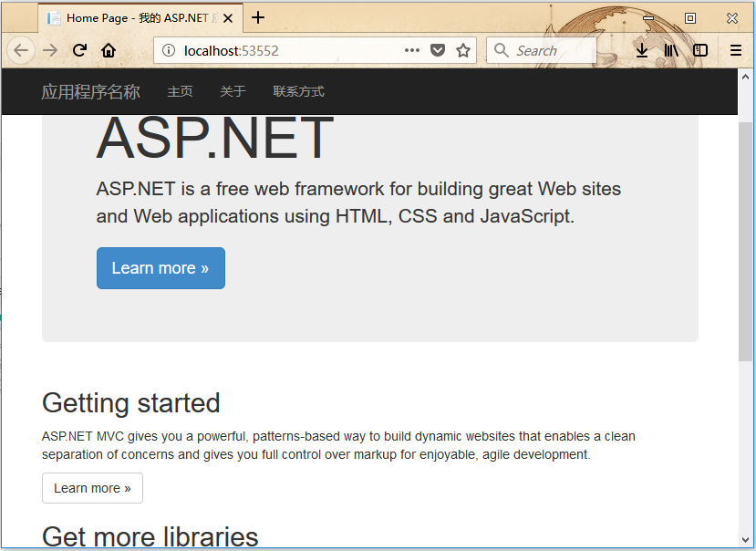Toggle the Firefox sidebar

(x=700, y=51)
